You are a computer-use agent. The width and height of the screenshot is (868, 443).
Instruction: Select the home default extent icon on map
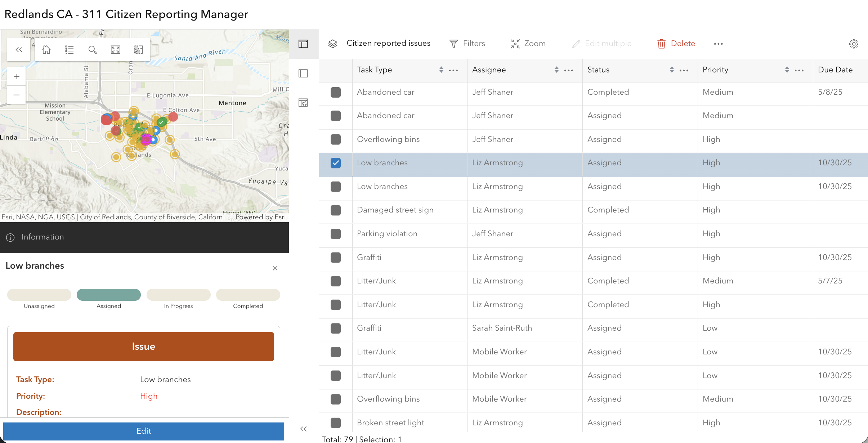click(46, 50)
